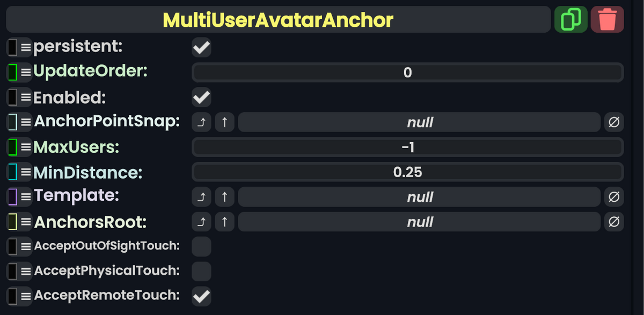Click up arrow icon next to Template
This screenshot has height=315, width=644.
(x=224, y=196)
